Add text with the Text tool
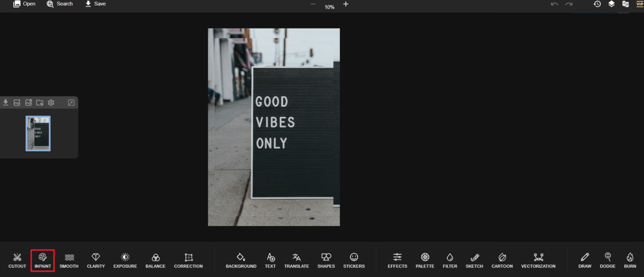Image resolution: width=644 pixels, height=277 pixels. pyautogui.click(x=271, y=260)
